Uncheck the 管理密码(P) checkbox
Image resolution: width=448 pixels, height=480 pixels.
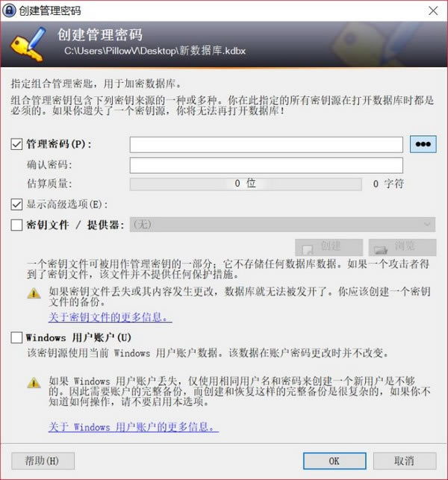(x=16, y=144)
